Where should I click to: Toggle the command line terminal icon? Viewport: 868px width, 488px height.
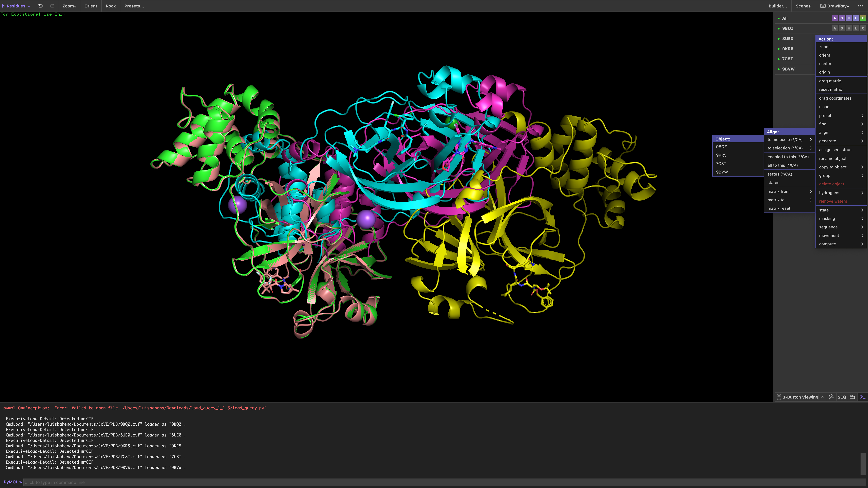[x=863, y=397]
